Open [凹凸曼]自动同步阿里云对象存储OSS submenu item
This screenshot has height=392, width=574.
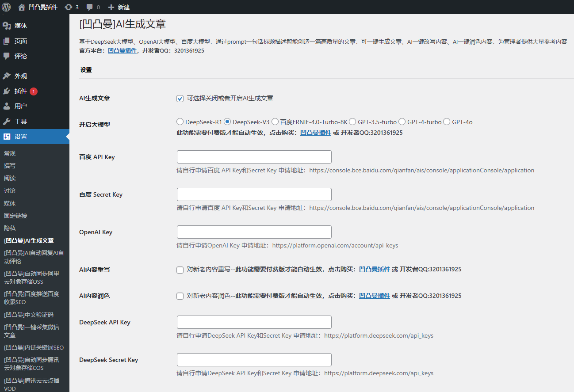click(x=32, y=278)
